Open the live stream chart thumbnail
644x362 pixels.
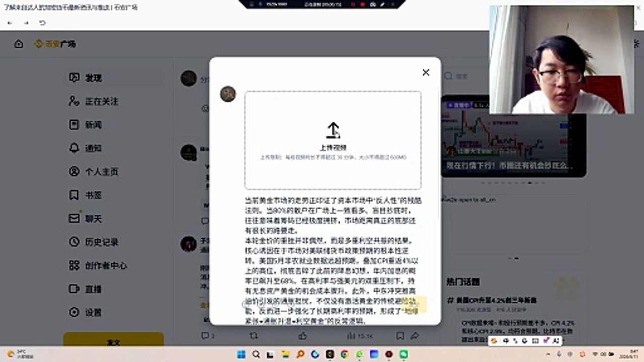513,136
